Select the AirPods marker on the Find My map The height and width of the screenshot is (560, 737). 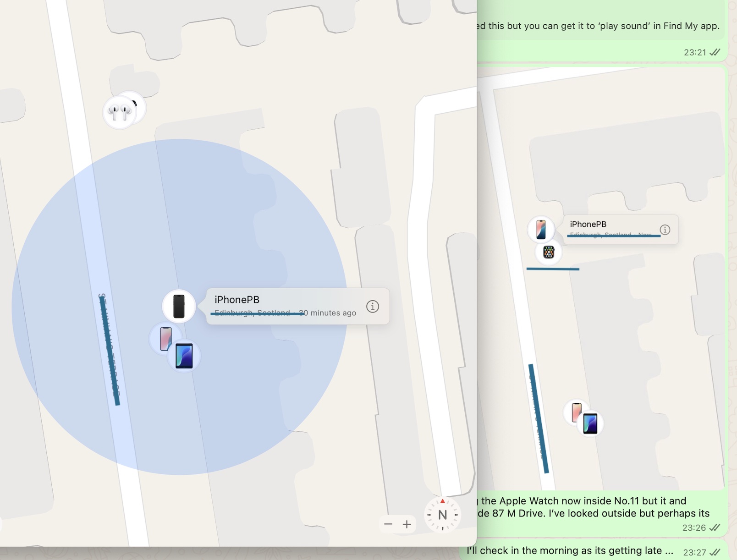pos(120,112)
